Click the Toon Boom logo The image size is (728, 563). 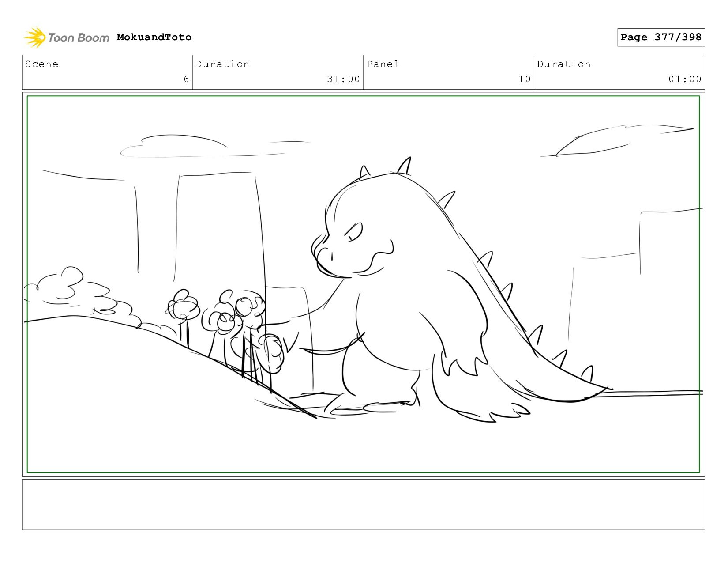point(66,38)
